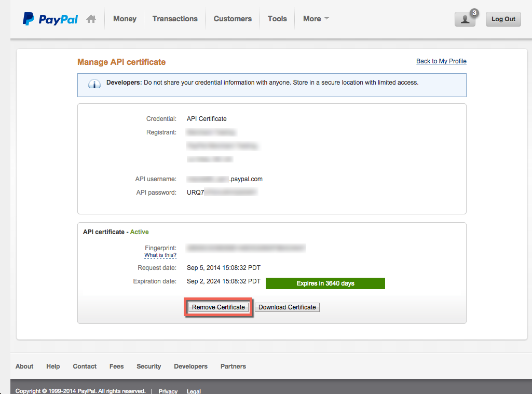
Task: Open the About footer link
Action: [24, 366]
